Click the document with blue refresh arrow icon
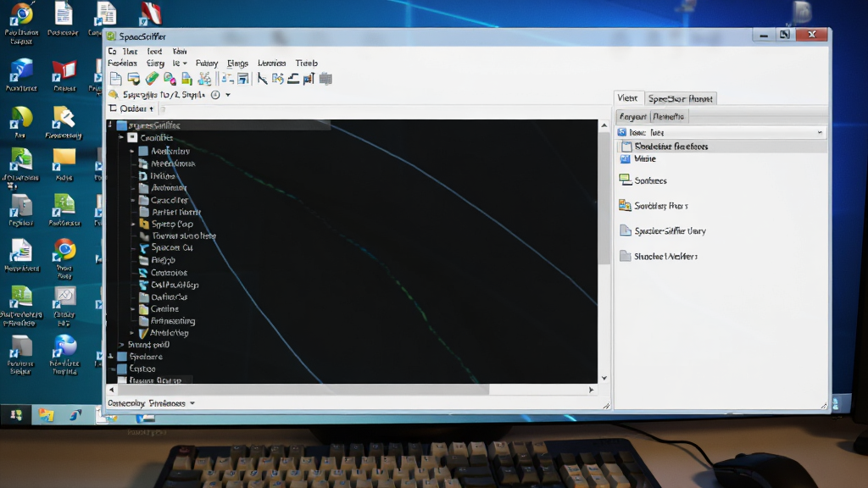Screen dimensions: 868x488 [x=278, y=79]
